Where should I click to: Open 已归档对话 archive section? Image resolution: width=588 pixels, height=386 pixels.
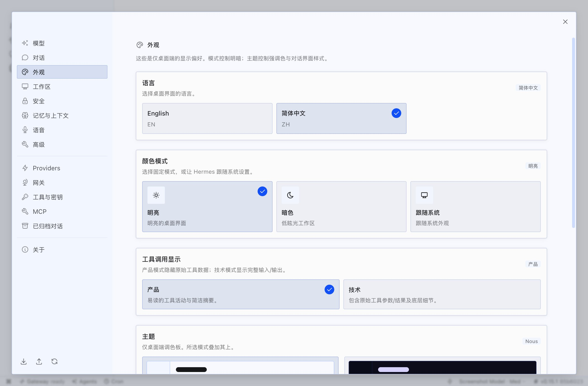tap(62, 226)
